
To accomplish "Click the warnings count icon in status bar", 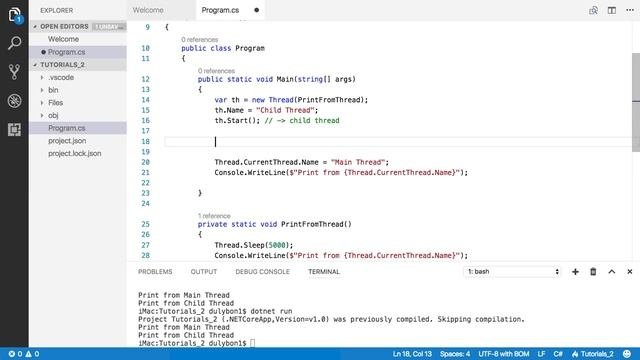I will click(32, 354).
